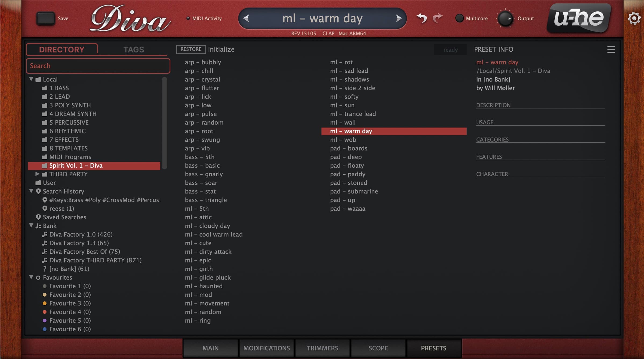The height and width of the screenshot is (359, 644).
Task: Open settings via the gear icon
Action: (634, 18)
